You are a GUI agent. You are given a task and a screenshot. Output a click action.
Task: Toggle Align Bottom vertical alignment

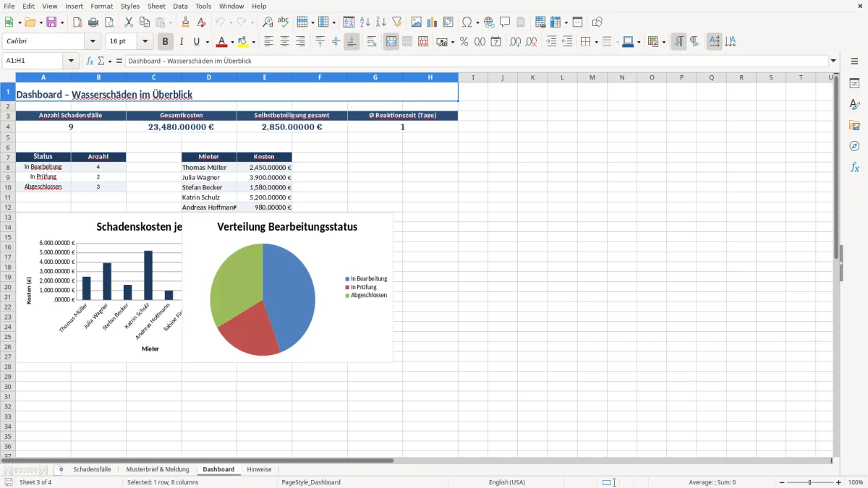pos(352,42)
